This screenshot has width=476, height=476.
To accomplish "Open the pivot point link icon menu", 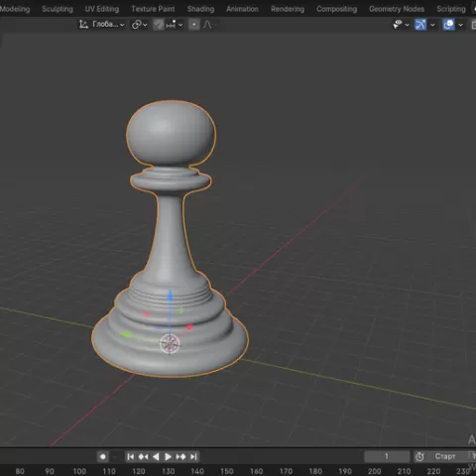I will pyautogui.click(x=140, y=25).
